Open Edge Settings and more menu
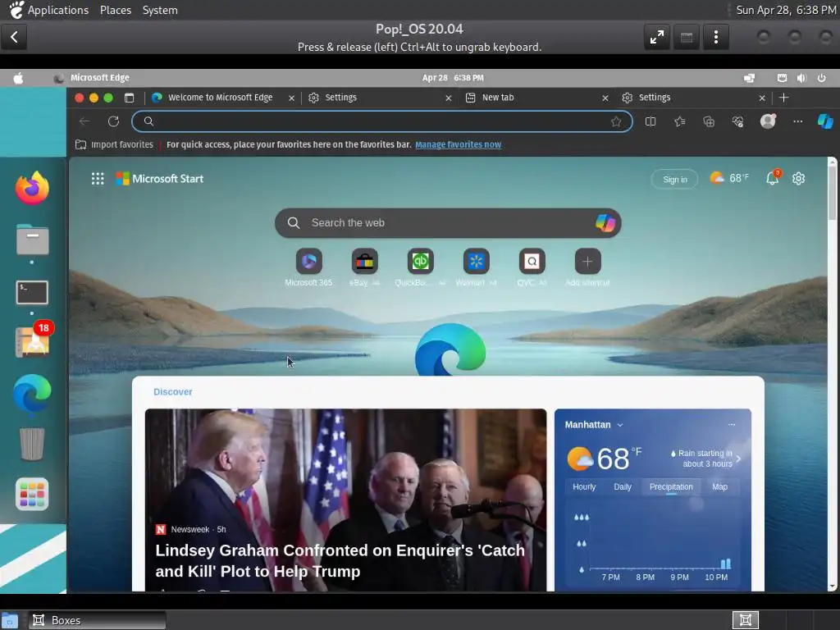 (797, 121)
